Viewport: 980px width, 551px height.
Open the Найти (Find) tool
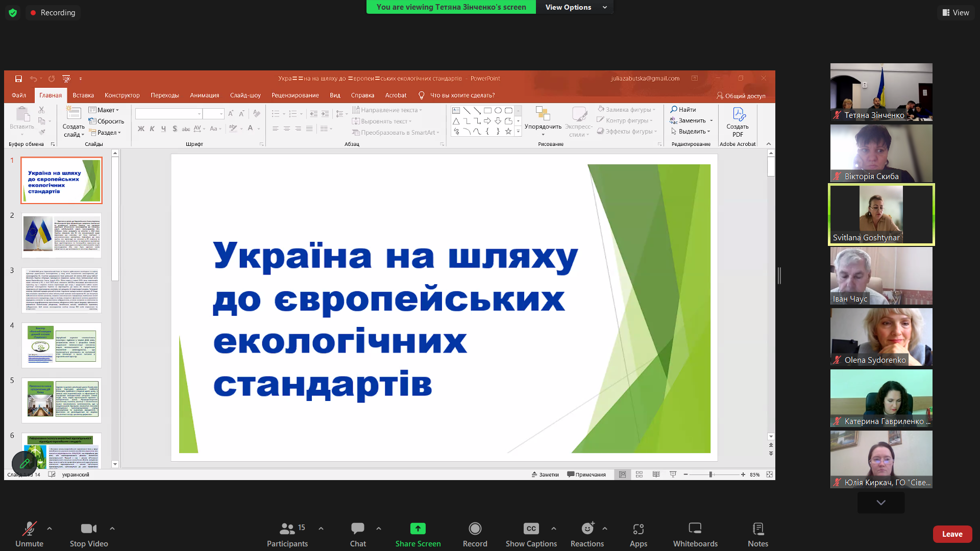(684, 109)
